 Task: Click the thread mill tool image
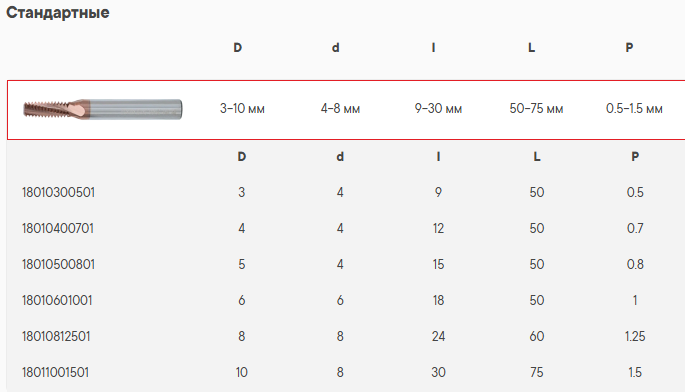pyautogui.click(x=103, y=109)
